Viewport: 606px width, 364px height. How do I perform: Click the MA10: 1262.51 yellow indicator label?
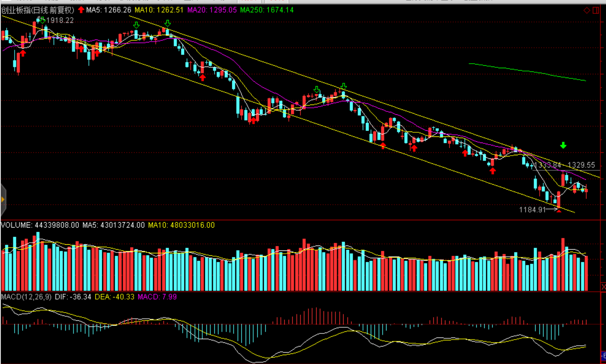159,10
